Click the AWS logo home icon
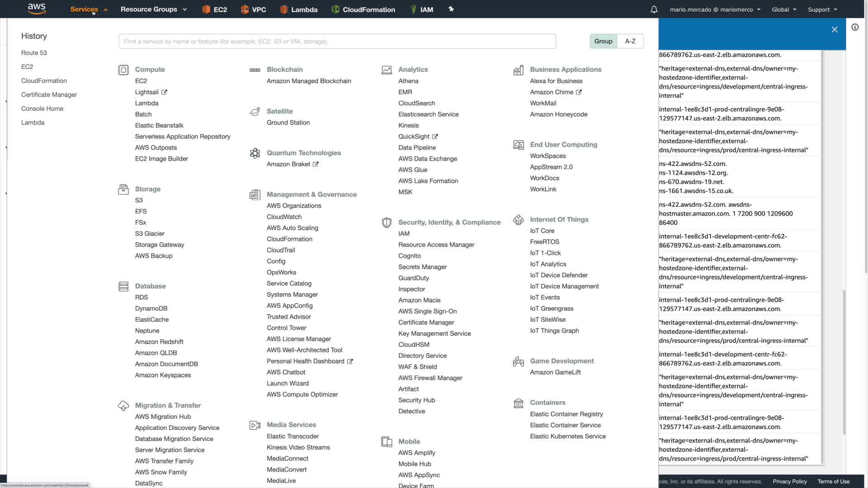 coord(37,9)
